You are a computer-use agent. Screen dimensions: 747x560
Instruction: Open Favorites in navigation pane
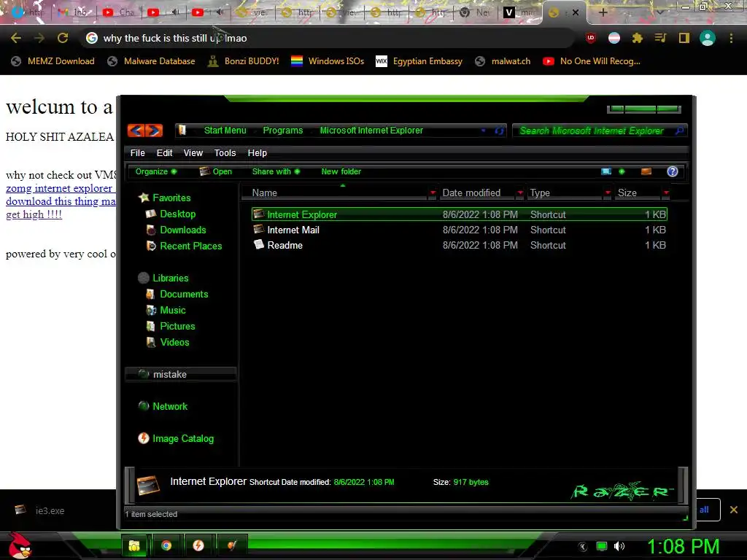[x=164, y=198]
